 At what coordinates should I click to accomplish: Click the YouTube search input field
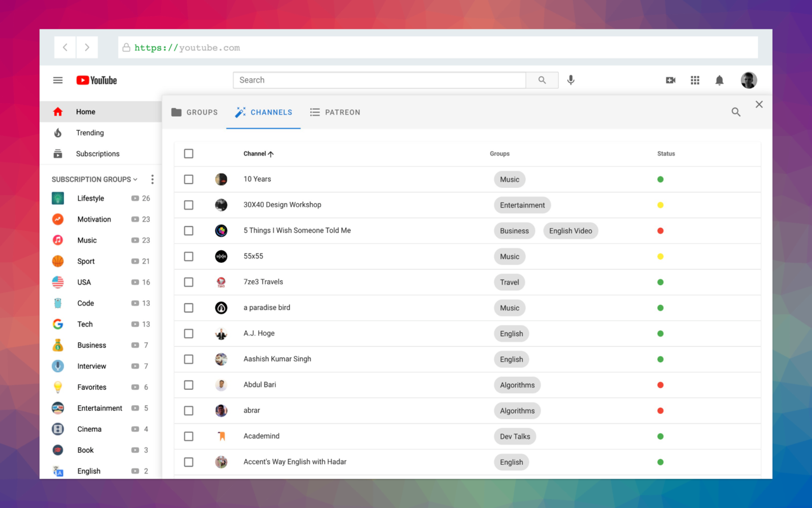(379, 80)
